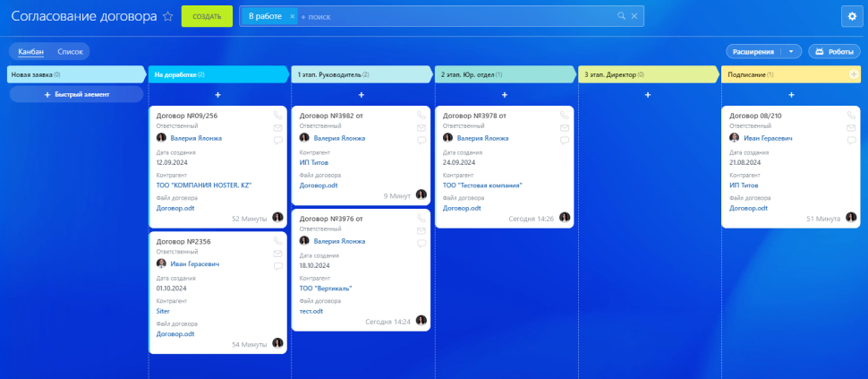The width and height of the screenshot is (868, 379).
Task: Call icon on Договор 08/210 card
Action: click(x=851, y=116)
